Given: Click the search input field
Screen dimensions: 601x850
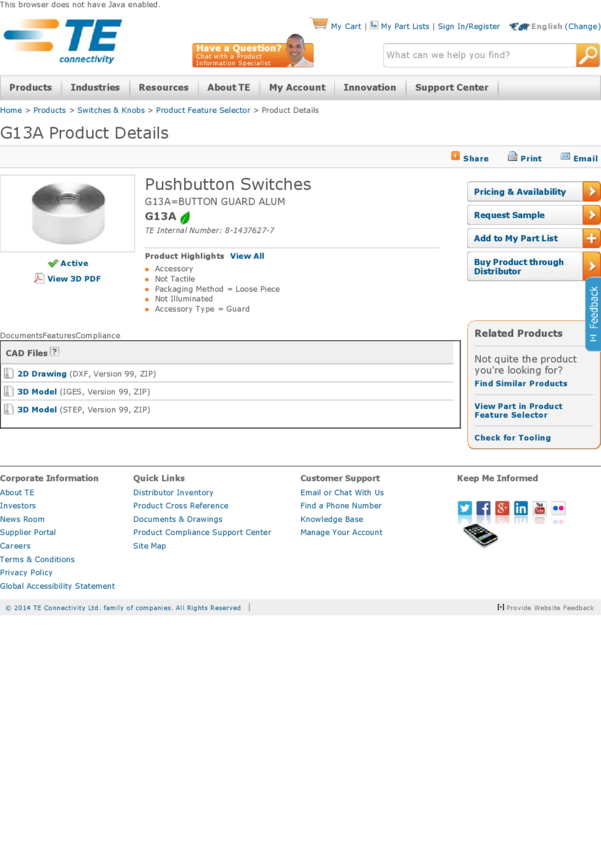Looking at the screenshot, I should click(x=480, y=55).
